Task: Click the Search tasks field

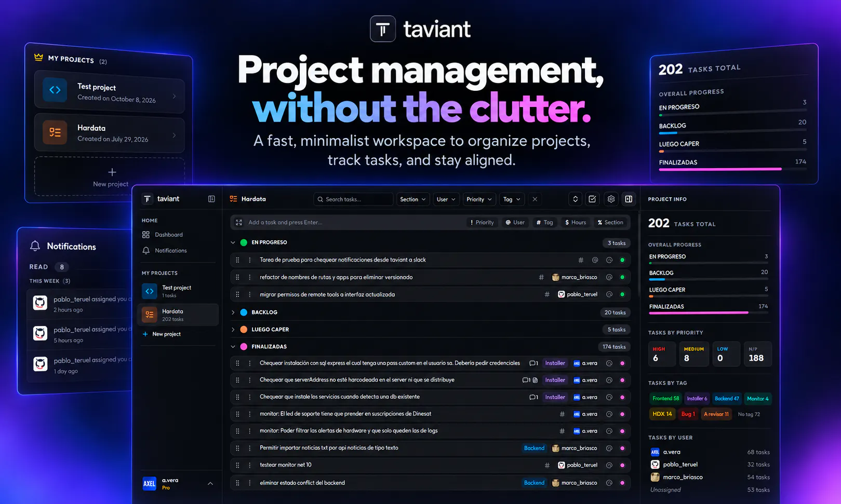Action: click(353, 199)
